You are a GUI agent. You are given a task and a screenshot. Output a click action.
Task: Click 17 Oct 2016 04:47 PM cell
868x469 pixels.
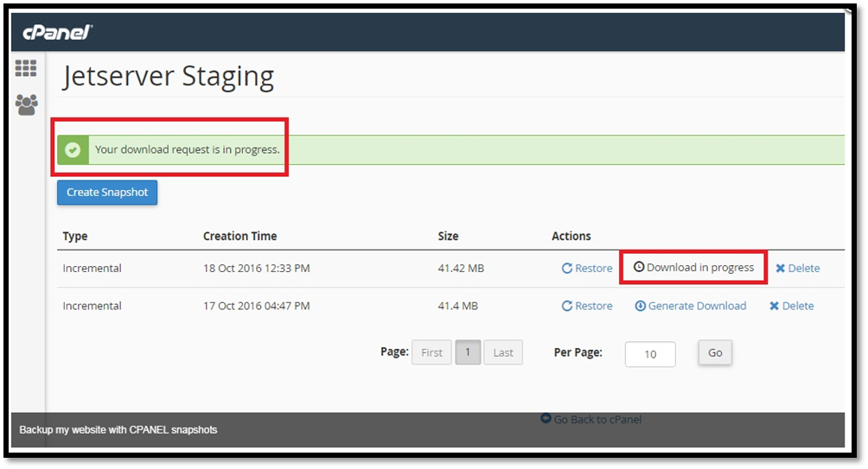pyautogui.click(x=256, y=306)
